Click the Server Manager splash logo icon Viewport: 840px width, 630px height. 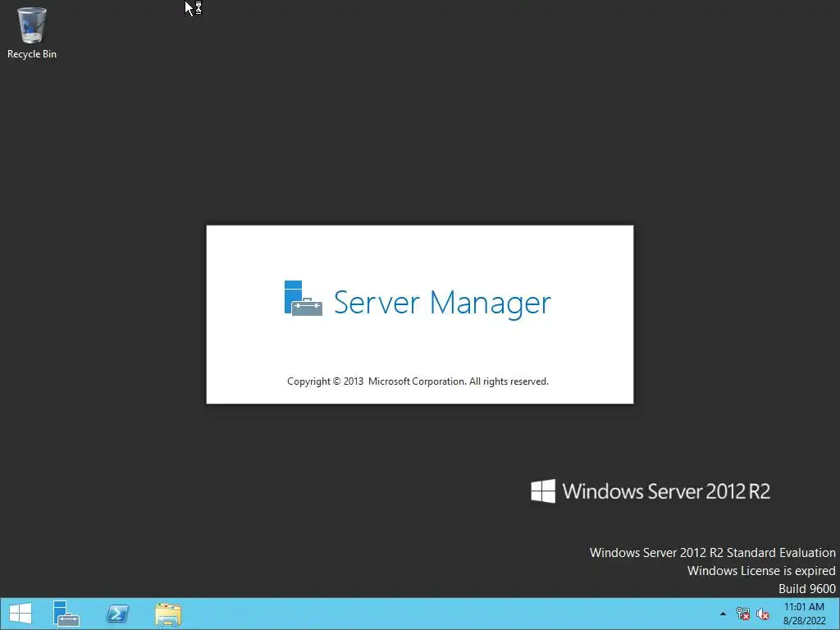point(304,299)
